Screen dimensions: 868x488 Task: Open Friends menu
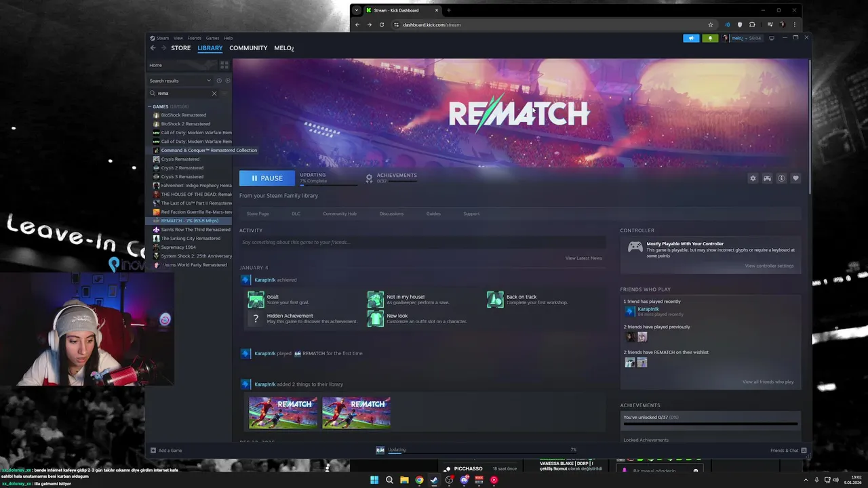[195, 38]
